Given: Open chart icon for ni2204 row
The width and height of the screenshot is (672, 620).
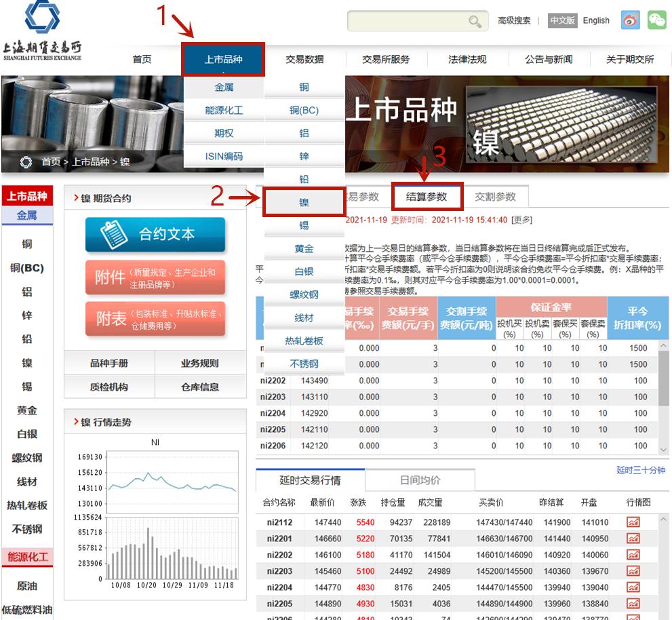Looking at the screenshot, I should tap(633, 587).
